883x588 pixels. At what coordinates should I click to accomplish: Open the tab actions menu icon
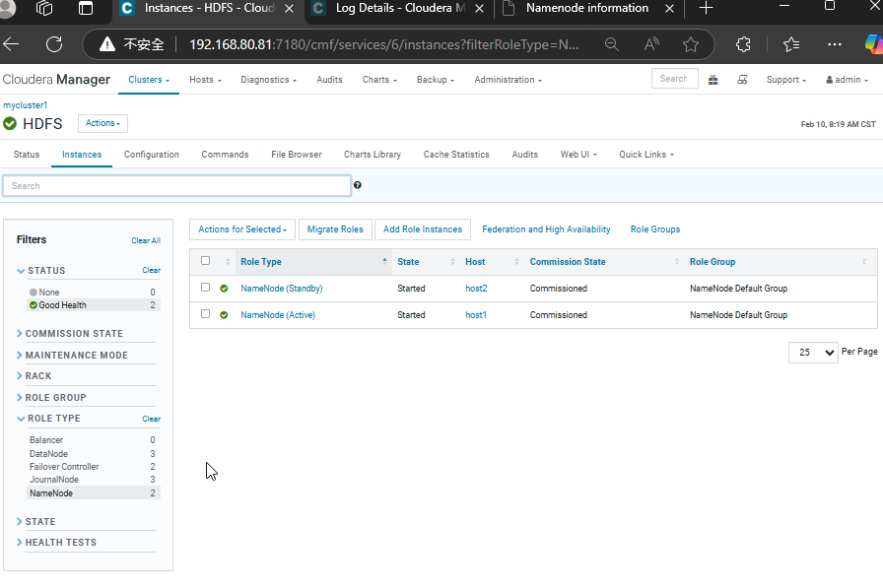pyautogui.click(x=86, y=8)
